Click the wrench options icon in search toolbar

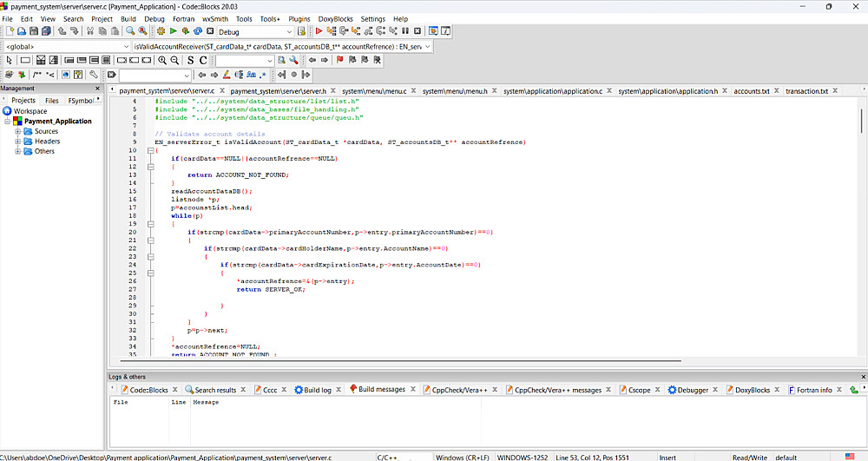tap(294, 60)
